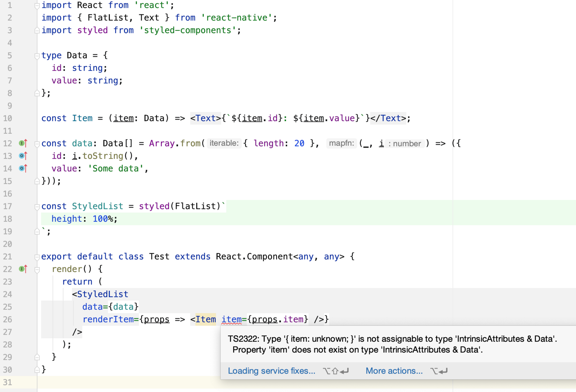This screenshot has width=576, height=392.
Task: Click the underlined 'item' attribute with error
Action: (x=232, y=319)
